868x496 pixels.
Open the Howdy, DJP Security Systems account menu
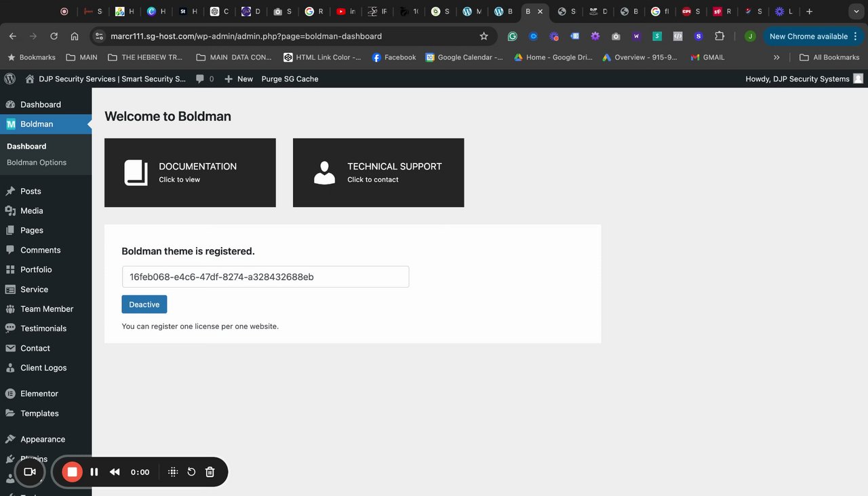(x=804, y=79)
